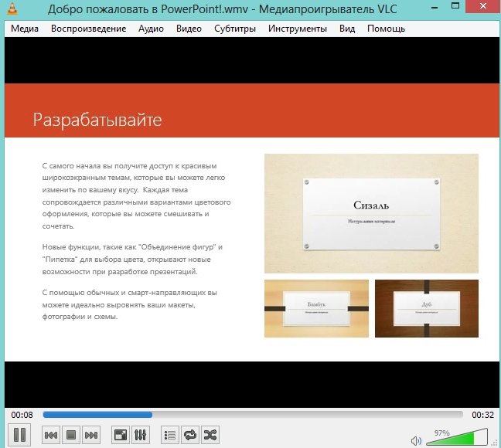
Task: Open extended settings and effects
Action: (140, 436)
